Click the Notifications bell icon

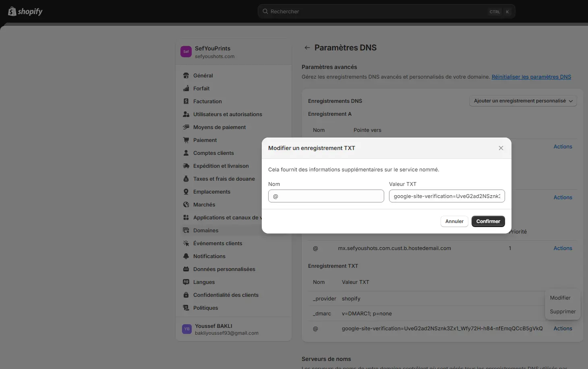pos(186,256)
